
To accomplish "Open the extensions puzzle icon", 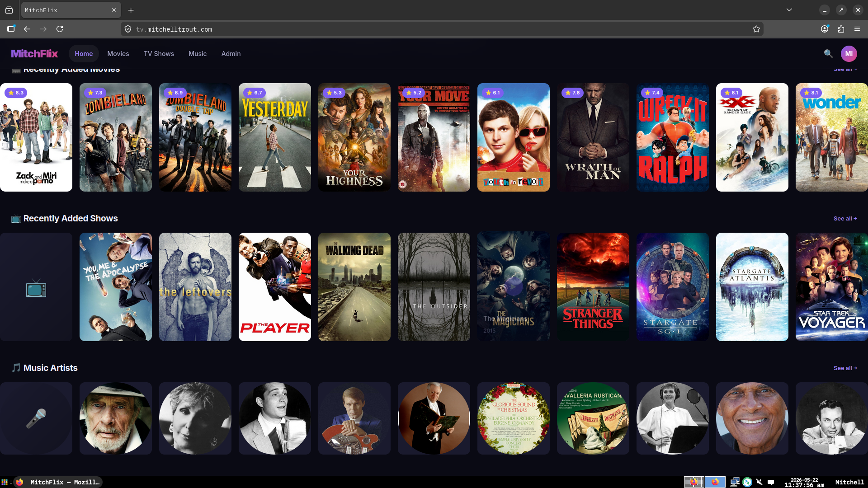I will tap(841, 29).
